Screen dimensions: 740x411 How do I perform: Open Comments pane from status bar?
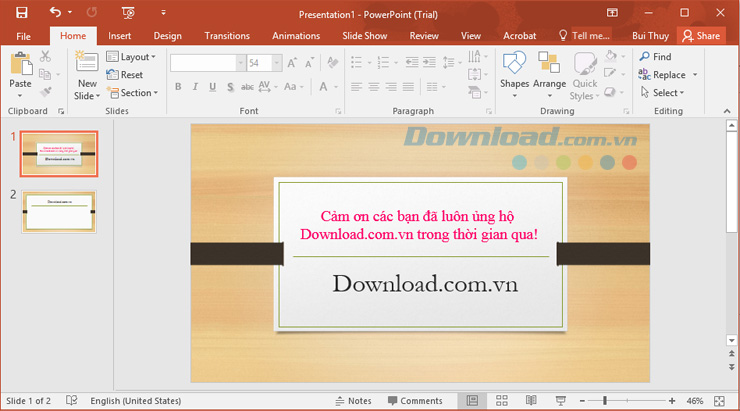click(415, 401)
